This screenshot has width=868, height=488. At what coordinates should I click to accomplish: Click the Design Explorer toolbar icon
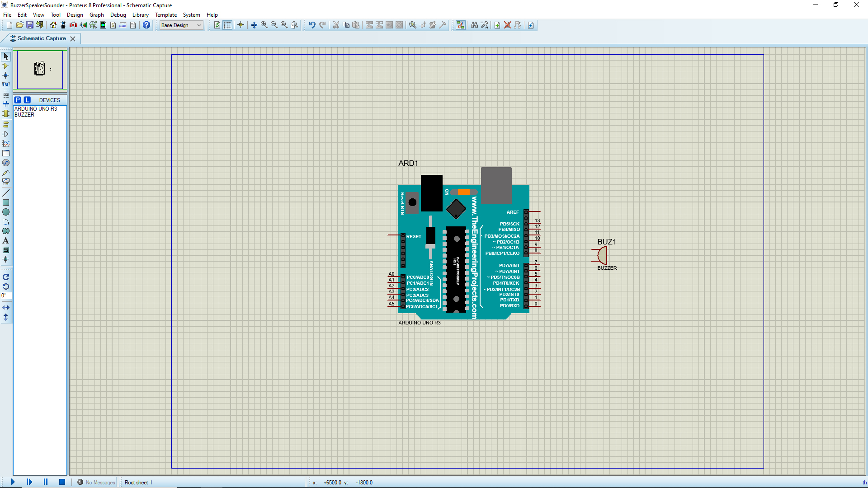tap(93, 25)
